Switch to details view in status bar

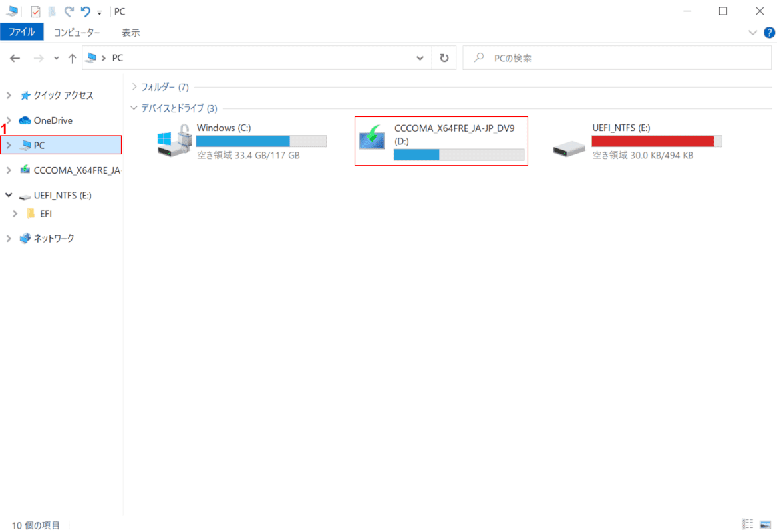(747, 524)
